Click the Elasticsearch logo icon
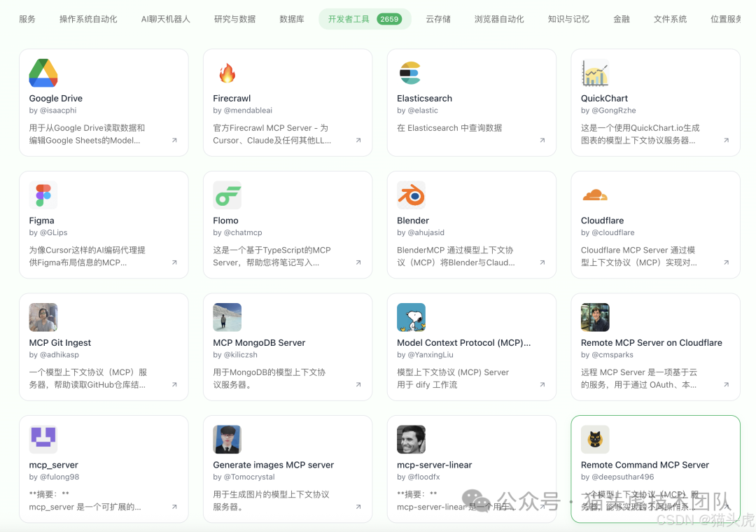The width and height of the screenshot is (756, 532). [x=411, y=73]
